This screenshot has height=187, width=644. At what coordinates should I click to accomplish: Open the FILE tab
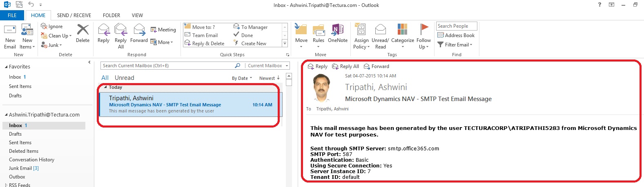(x=12, y=15)
